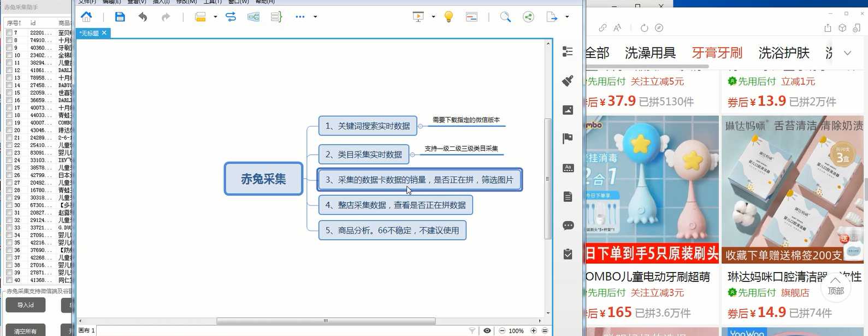868x336 pixels.
Task: Collapse the branch of topic 1 keyword search
Action: (x=420, y=126)
